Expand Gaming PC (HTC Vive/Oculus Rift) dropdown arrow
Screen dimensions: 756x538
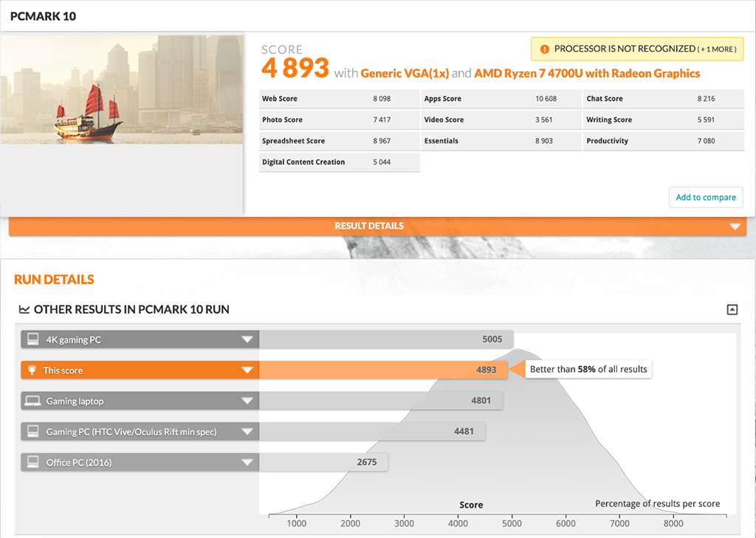247,432
